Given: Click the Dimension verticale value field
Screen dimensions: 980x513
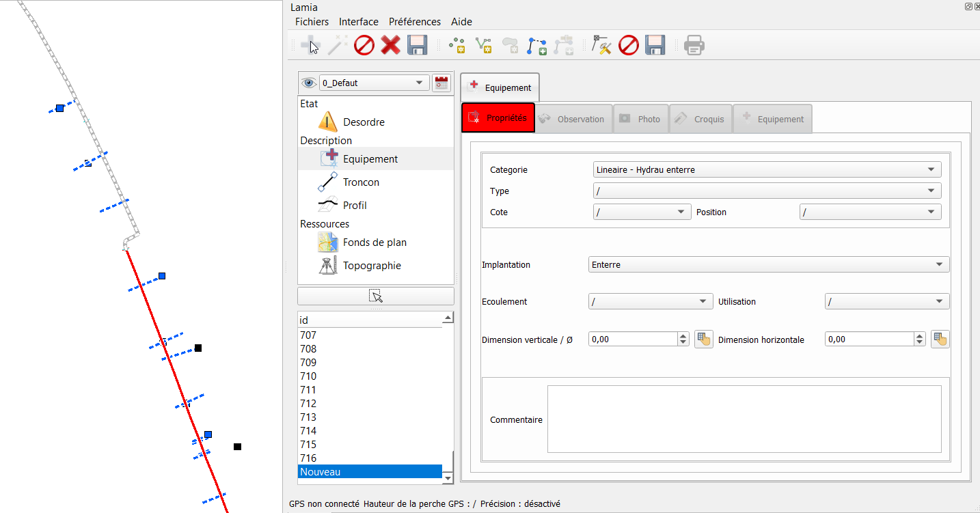Looking at the screenshot, I should (x=633, y=339).
